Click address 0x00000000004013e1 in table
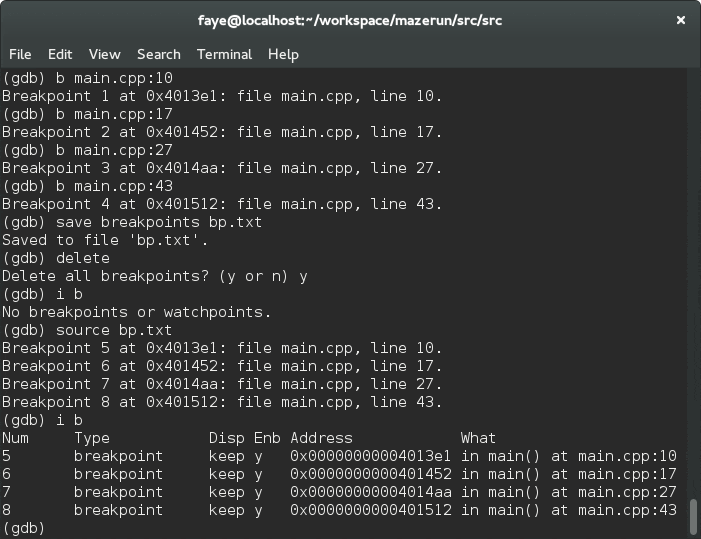Image resolution: width=701 pixels, height=539 pixels. coord(371,456)
